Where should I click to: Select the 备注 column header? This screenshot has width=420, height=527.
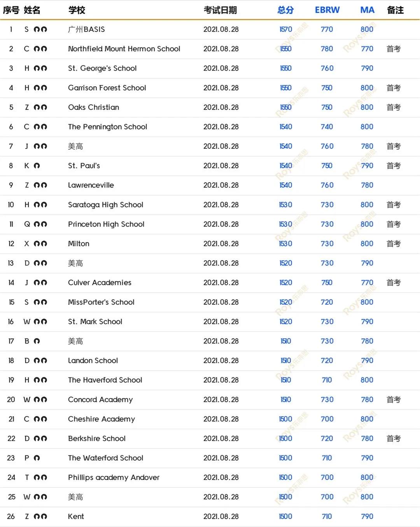tap(395, 10)
